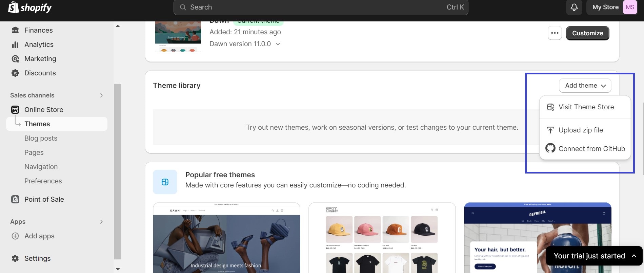Expand the Sales channels section

[101, 95]
